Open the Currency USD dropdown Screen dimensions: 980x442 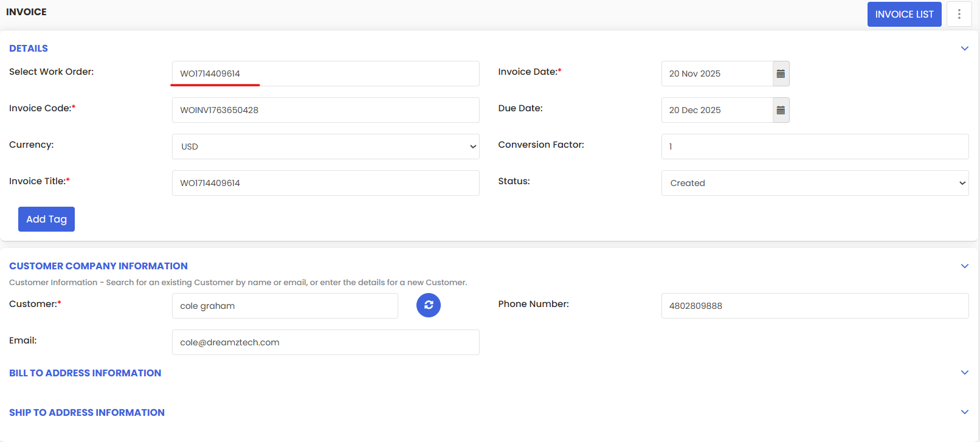click(x=326, y=147)
